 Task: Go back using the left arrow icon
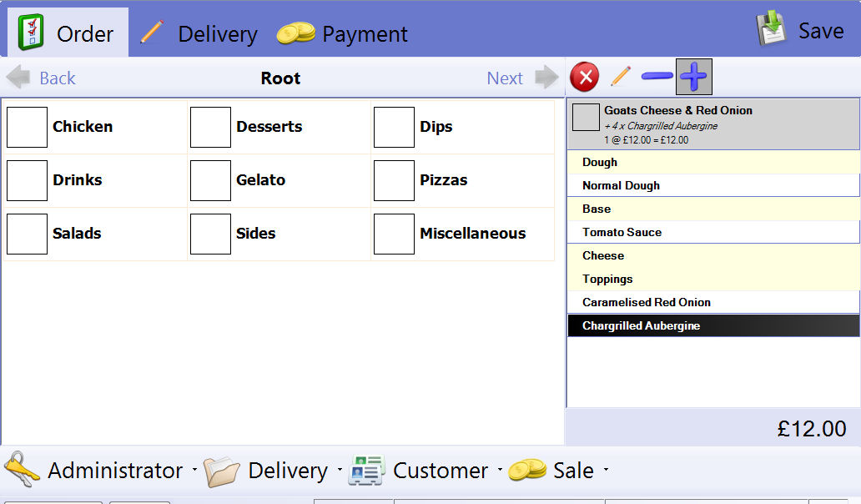19,78
